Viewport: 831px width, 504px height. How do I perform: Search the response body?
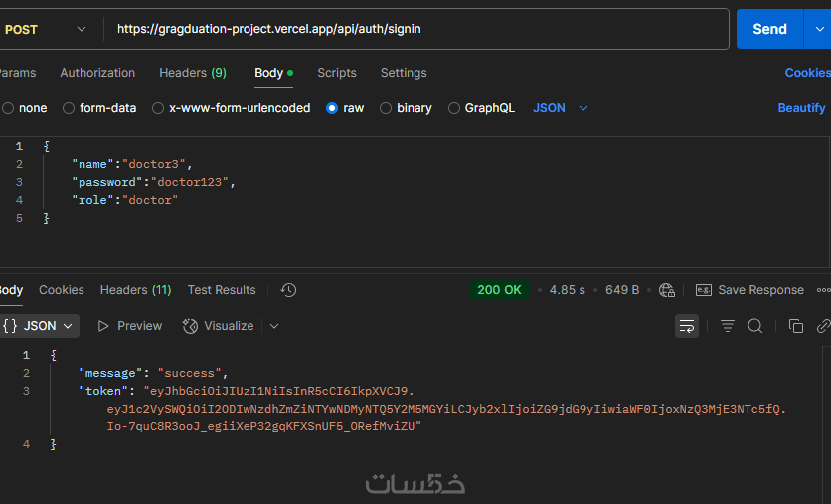tap(755, 326)
